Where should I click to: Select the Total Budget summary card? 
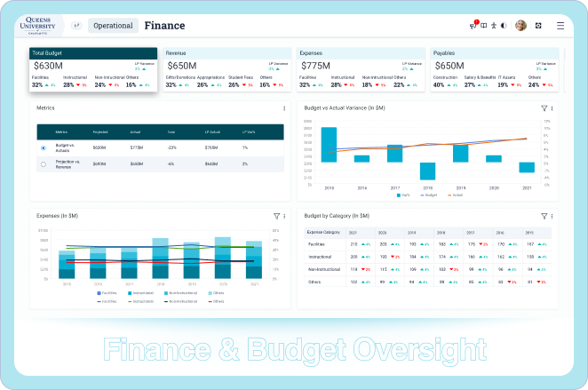[93, 70]
